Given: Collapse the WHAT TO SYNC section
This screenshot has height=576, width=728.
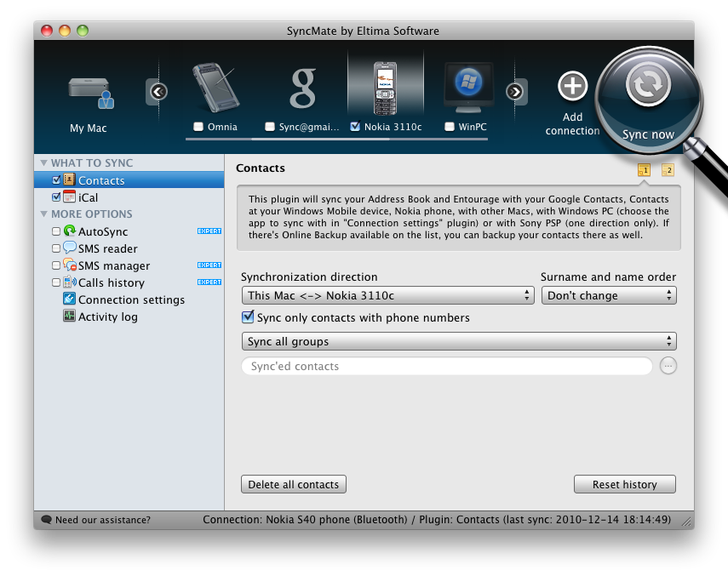Looking at the screenshot, I should pos(43,163).
